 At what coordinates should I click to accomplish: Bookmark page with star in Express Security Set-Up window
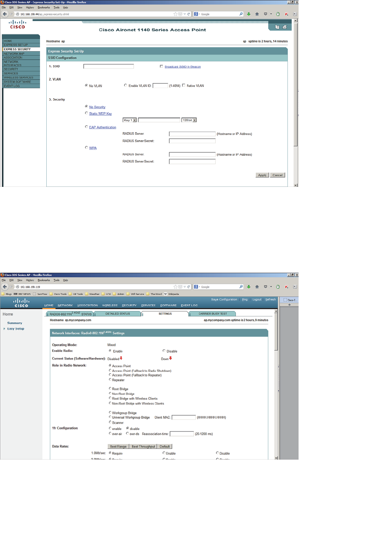click(176, 14)
